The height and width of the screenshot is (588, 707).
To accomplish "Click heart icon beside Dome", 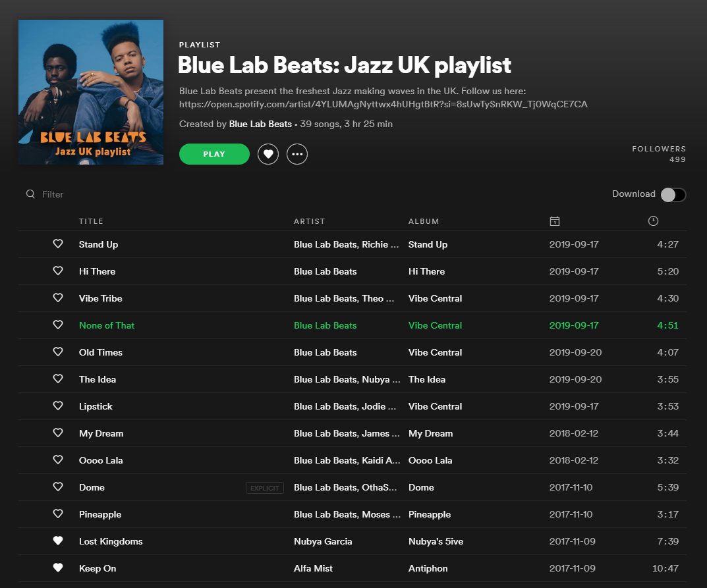I will point(58,487).
